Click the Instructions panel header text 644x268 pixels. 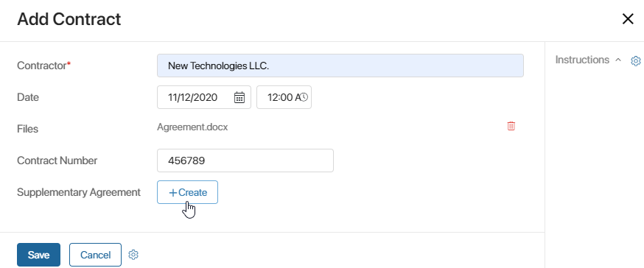click(x=582, y=60)
